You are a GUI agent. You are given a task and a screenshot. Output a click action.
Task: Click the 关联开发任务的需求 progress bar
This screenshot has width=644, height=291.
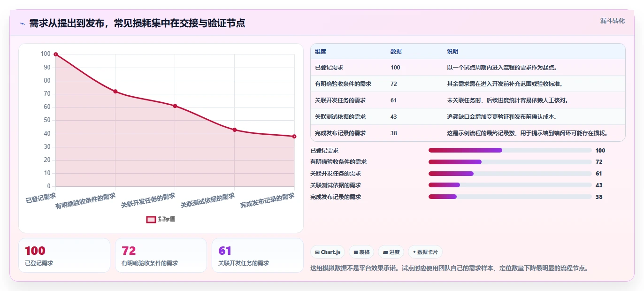[x=510, y=174]
